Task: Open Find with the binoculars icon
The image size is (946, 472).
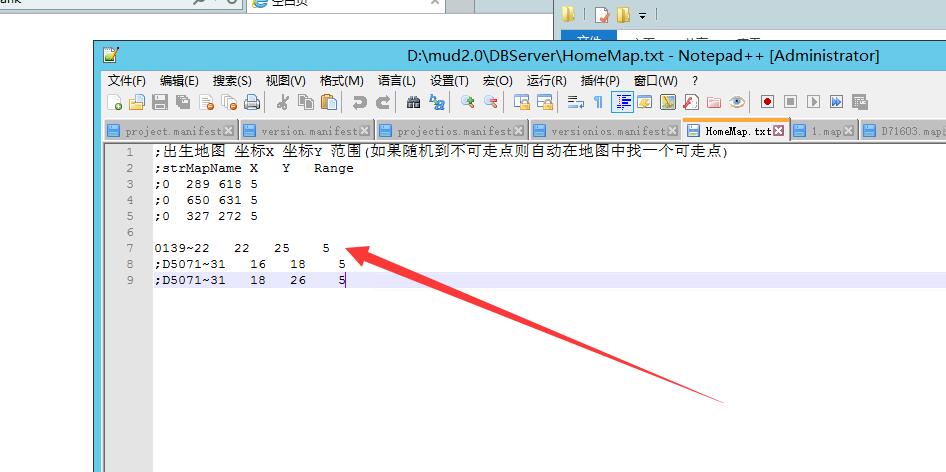Action: point(413,102)
